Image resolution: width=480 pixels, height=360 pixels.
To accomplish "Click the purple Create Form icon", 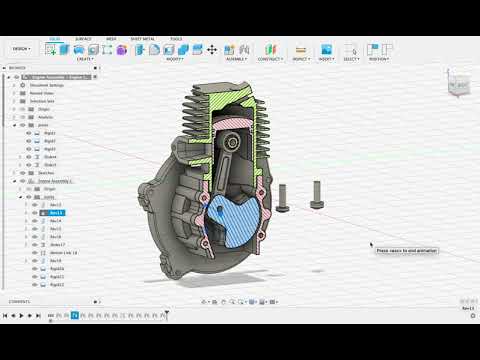I will coord(122,50).
